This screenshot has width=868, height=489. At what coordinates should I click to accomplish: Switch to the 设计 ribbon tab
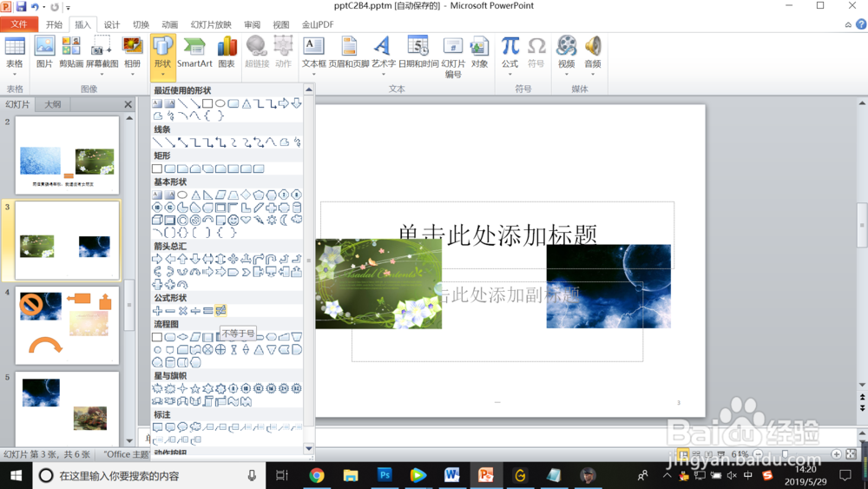pyautogui.click(x=112, y=24)
